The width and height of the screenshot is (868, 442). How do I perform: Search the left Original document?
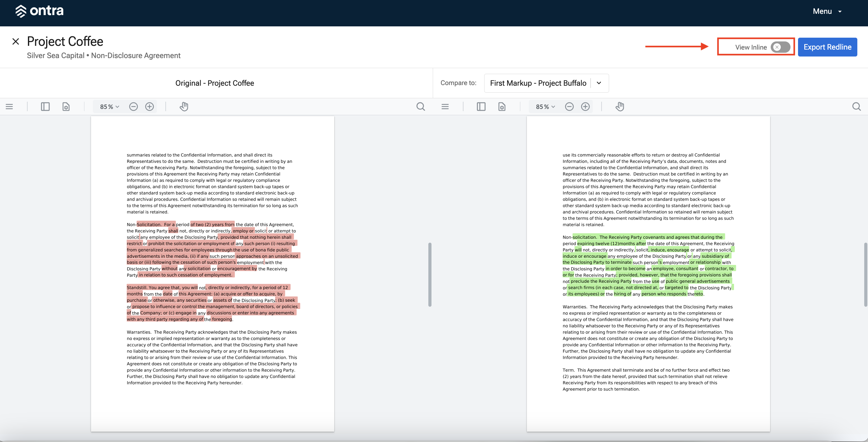point(421,106)
